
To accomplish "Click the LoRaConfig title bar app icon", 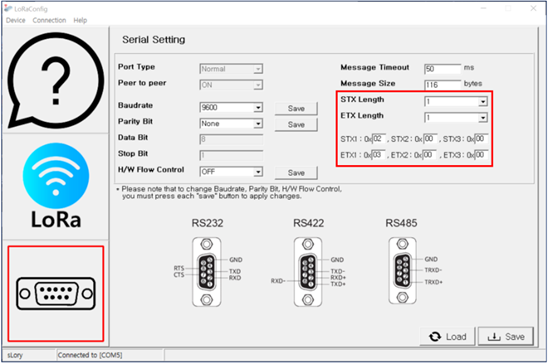I will (x=8, y=9).
